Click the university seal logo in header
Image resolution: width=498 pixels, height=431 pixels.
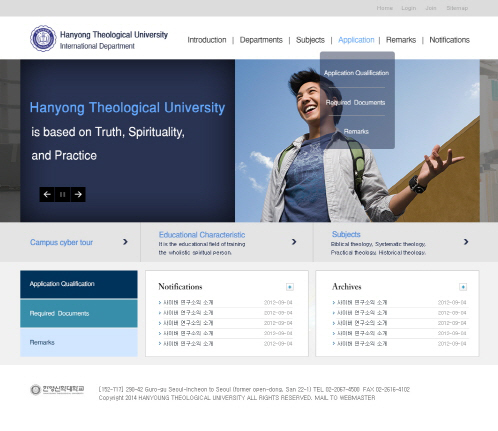43,38
